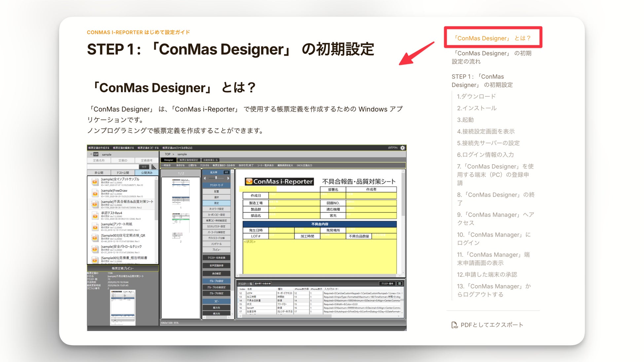Click the settings gear icon in Designer

point(402,148)
